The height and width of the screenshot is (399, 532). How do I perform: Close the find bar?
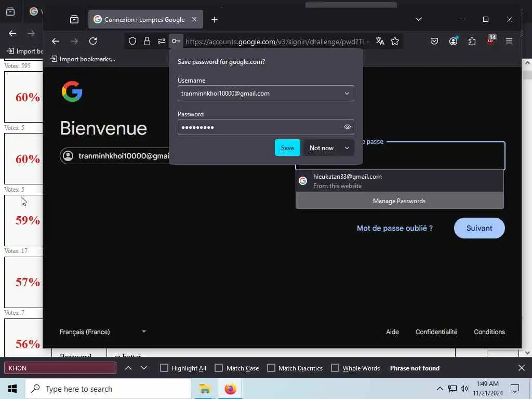[x=522, y=368]
